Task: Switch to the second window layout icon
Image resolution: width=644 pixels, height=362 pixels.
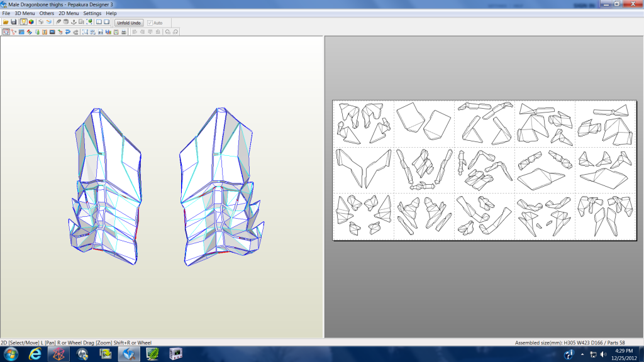Action: click(x=107, y=22)
